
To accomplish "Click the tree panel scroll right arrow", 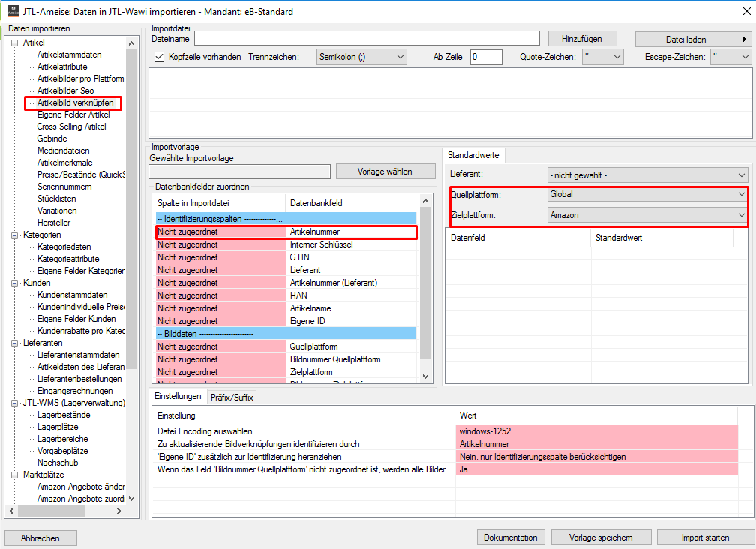I will tap(119, 511).
